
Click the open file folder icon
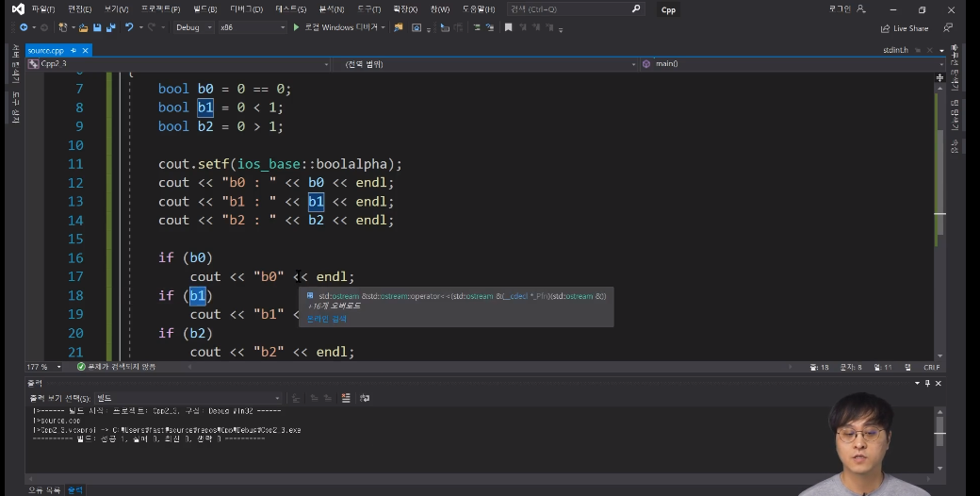(x=83, y=27)
